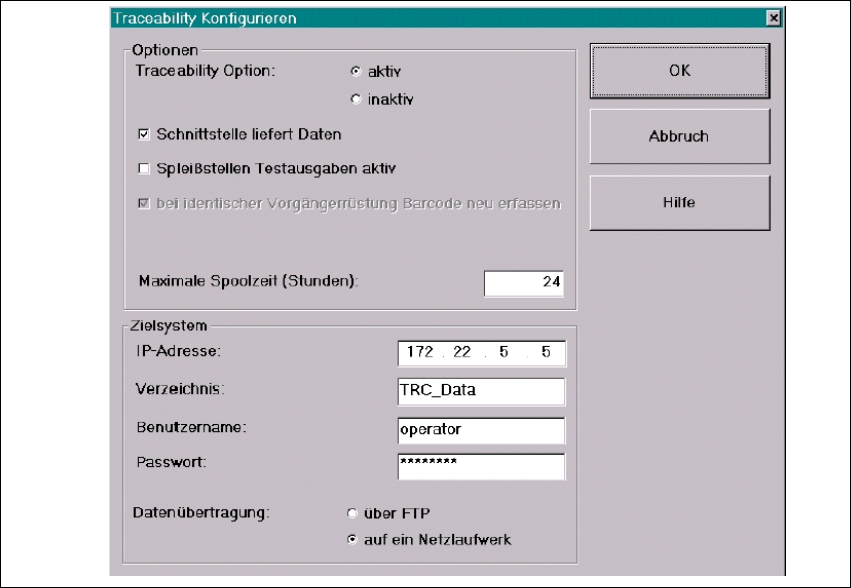The height and width of the screenshot is (588, 851).
Task: Cancel the dialog with Abbruch
Action: coord(679,136)
